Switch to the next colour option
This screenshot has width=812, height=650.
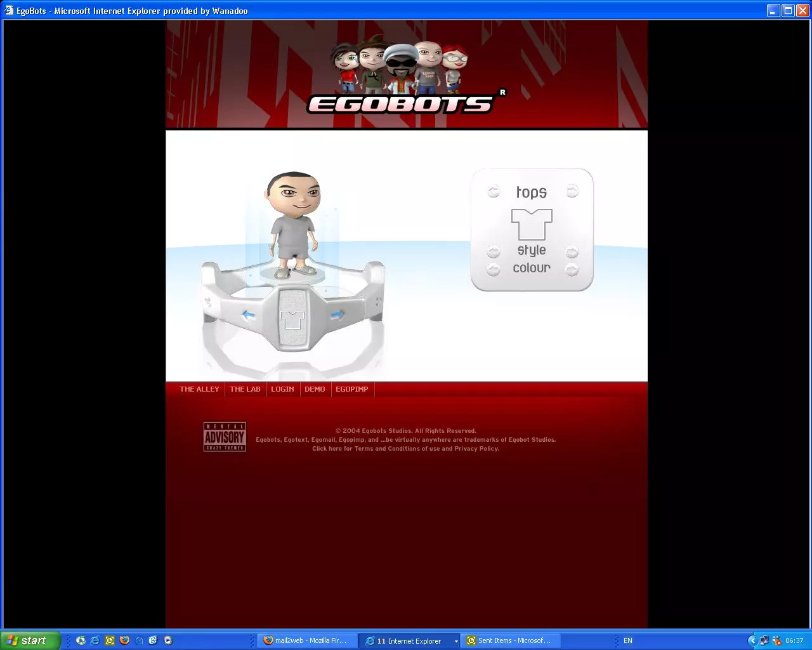click(572, 270)
